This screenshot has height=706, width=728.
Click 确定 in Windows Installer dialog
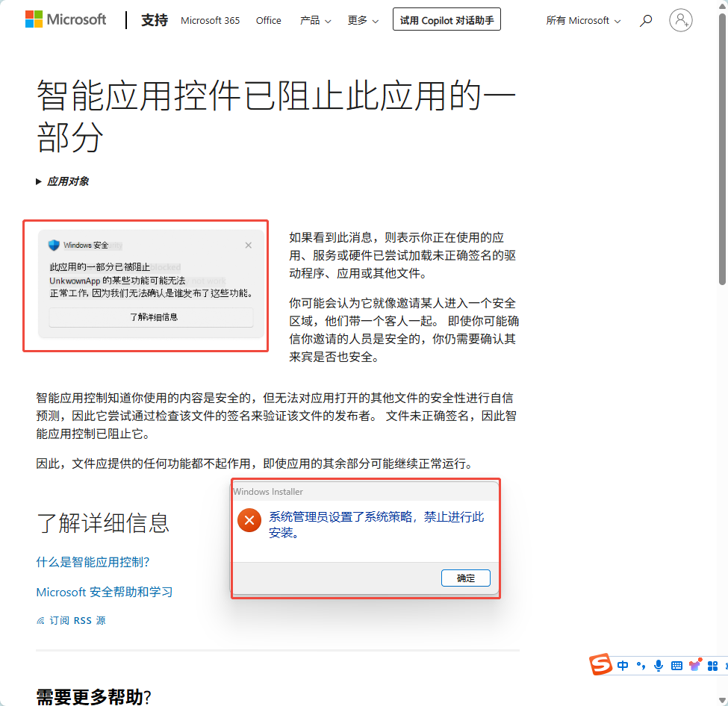click(466, 578)
